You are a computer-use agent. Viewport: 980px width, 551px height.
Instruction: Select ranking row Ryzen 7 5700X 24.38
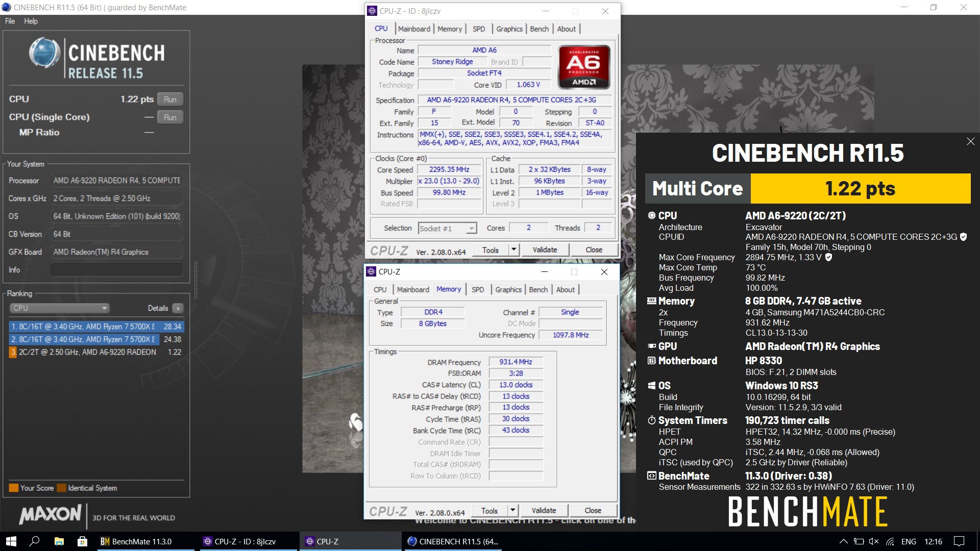(x=96, y=339)
